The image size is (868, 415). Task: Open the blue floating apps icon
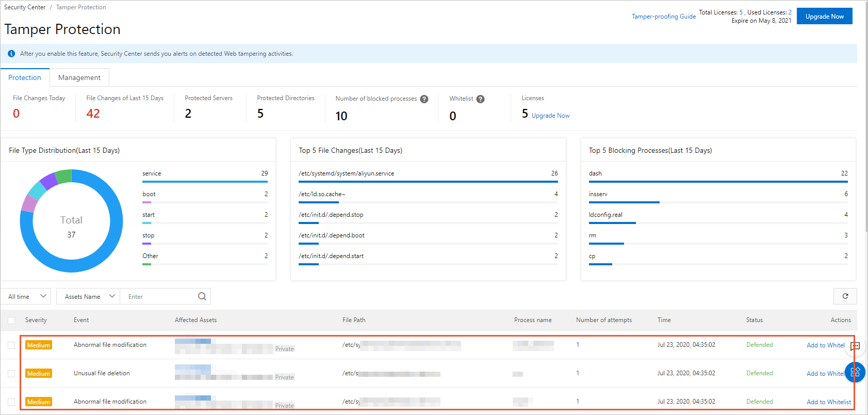(855, 372)
